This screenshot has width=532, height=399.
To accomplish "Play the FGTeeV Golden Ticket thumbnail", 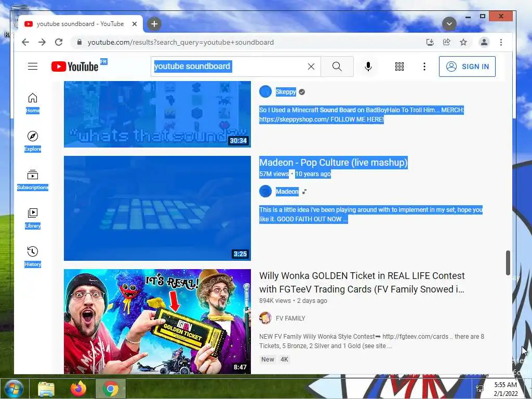I will tap(157, 322).
